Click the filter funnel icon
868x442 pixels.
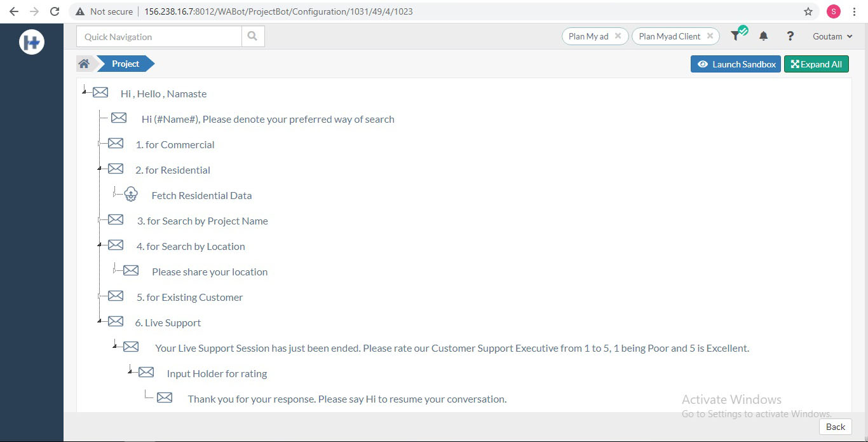coord(736,36)
